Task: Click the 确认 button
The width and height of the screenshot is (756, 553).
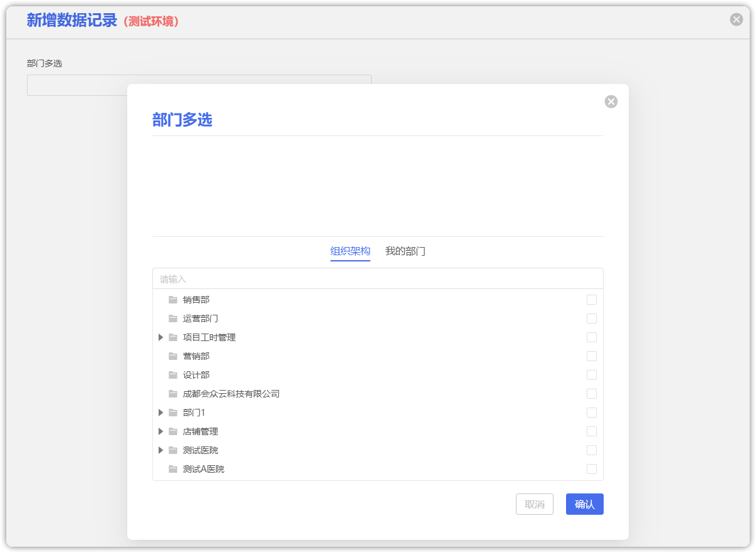Action: click(585, 504)
